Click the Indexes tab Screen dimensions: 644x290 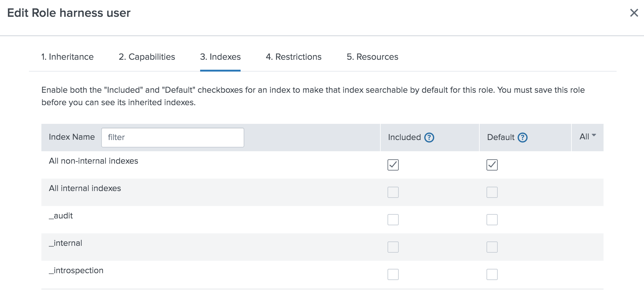point(220,57)
